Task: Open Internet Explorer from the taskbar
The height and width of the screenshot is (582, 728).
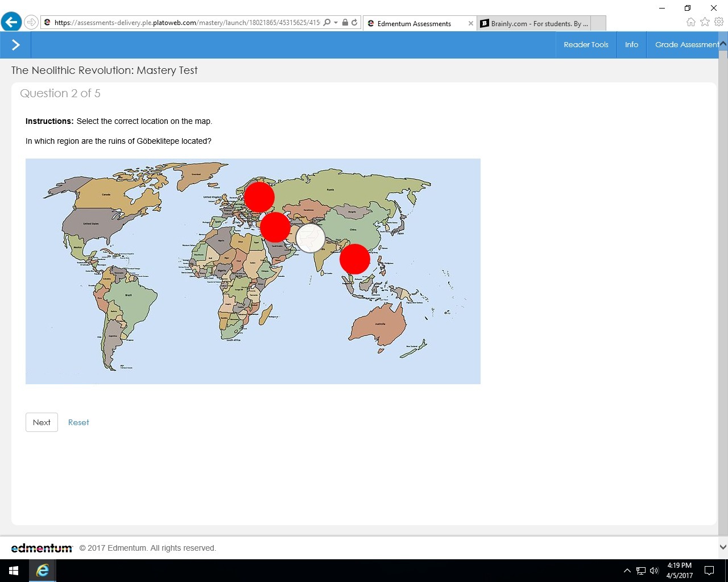Action: point(42,571)
